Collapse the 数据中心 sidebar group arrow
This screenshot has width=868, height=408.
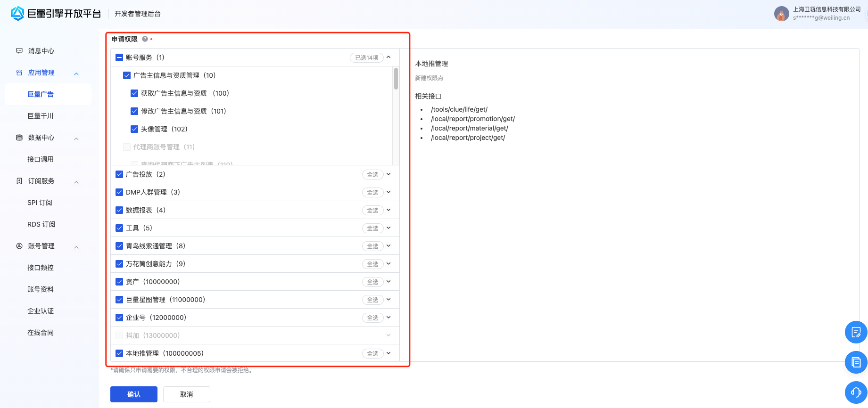(76, 139)
